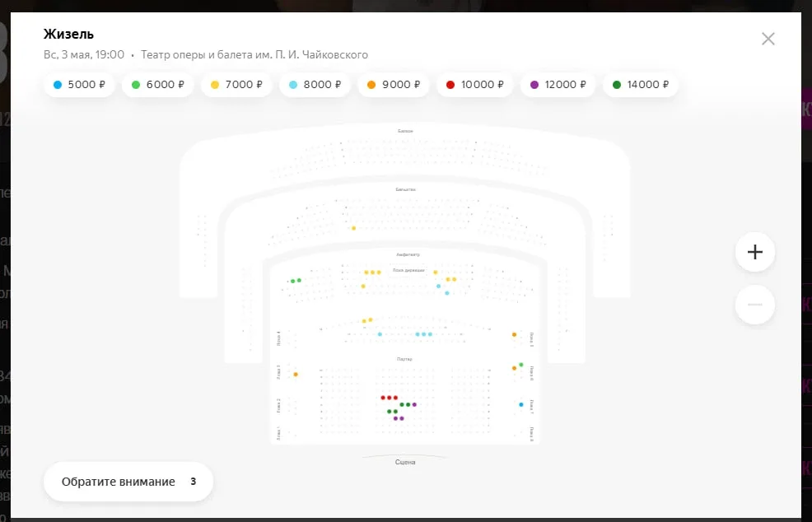This screenshot has width=812, height=522.
Task: Filter seats by 7000 ₽ price
Action: click(x=236, y=85)
